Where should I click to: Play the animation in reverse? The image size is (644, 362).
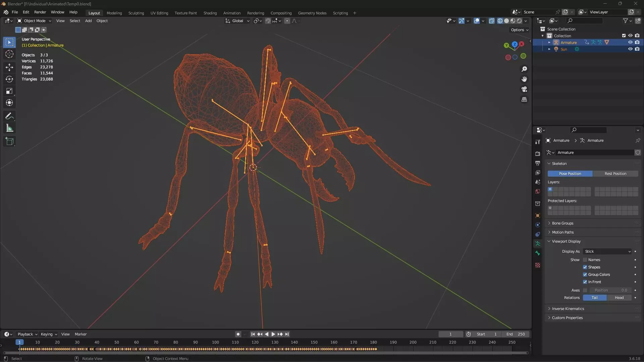(x=267, y=334)
